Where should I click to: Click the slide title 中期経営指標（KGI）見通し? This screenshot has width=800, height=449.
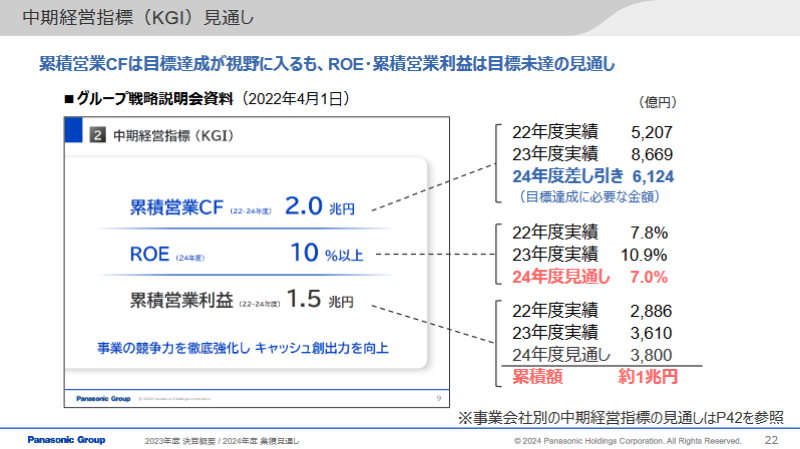138,17
